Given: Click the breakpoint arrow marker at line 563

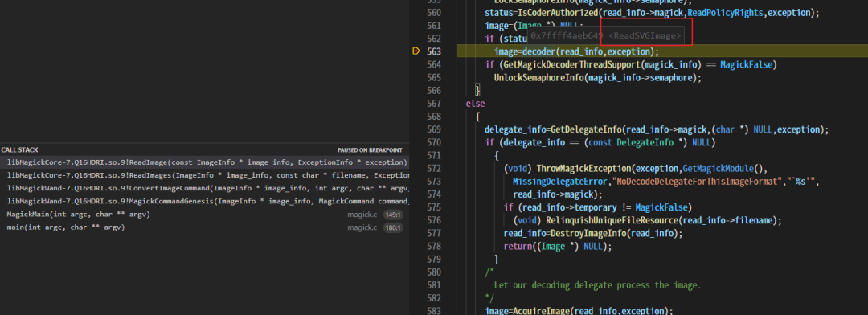Looking at the screenshot, I should pos(416,51).
